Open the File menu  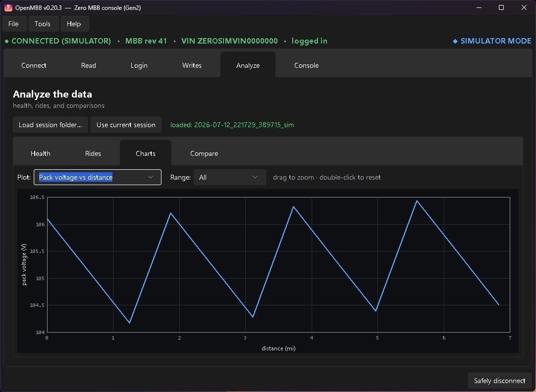[13, 24]
